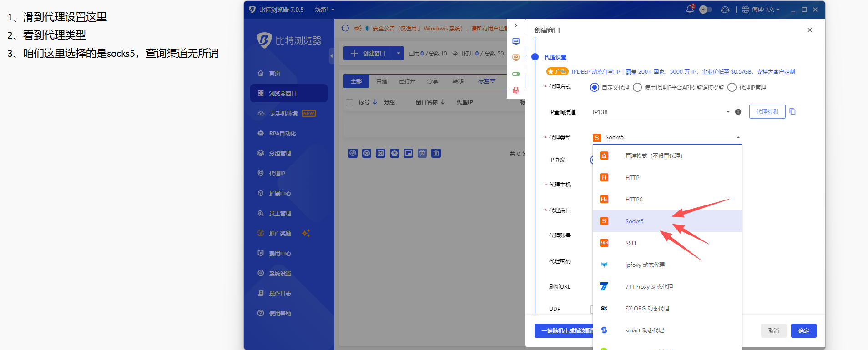The height and width of the screenshot is (350, 868).
Task: Open the IP查询渠道 IP138 dropdown
Action: pyautogui.click(x=662, y=112)
